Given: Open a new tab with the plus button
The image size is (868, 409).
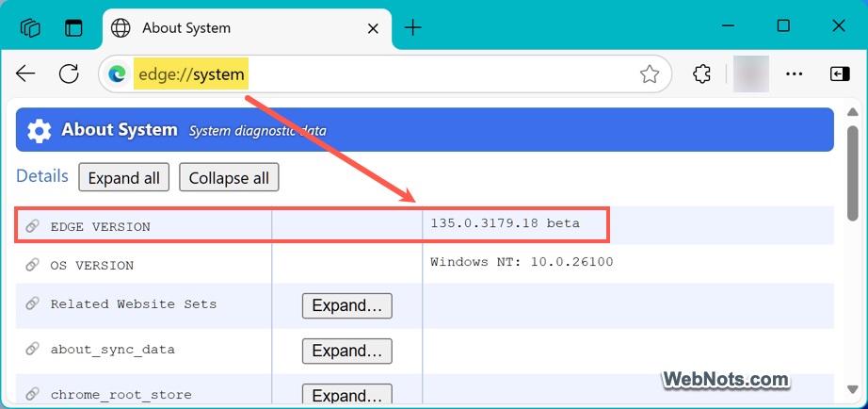Looking at the screenshot, I should click(x=413, y=27).
